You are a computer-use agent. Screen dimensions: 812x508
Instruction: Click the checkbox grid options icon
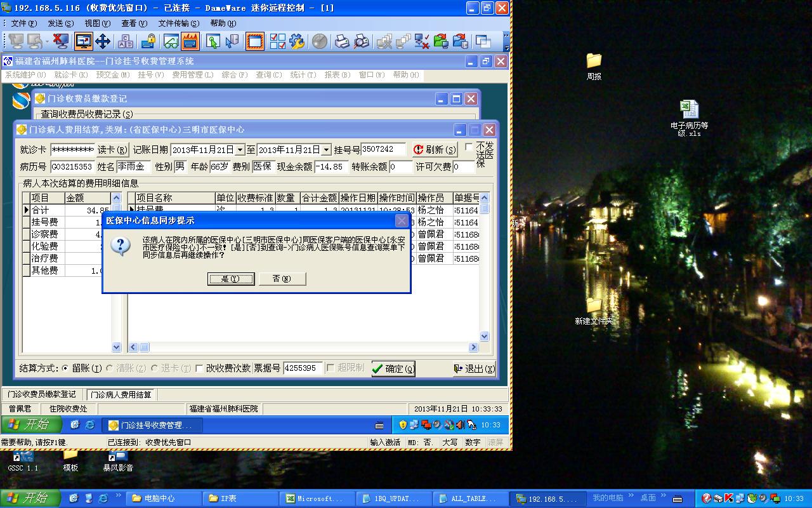click(x=277, y=41)
